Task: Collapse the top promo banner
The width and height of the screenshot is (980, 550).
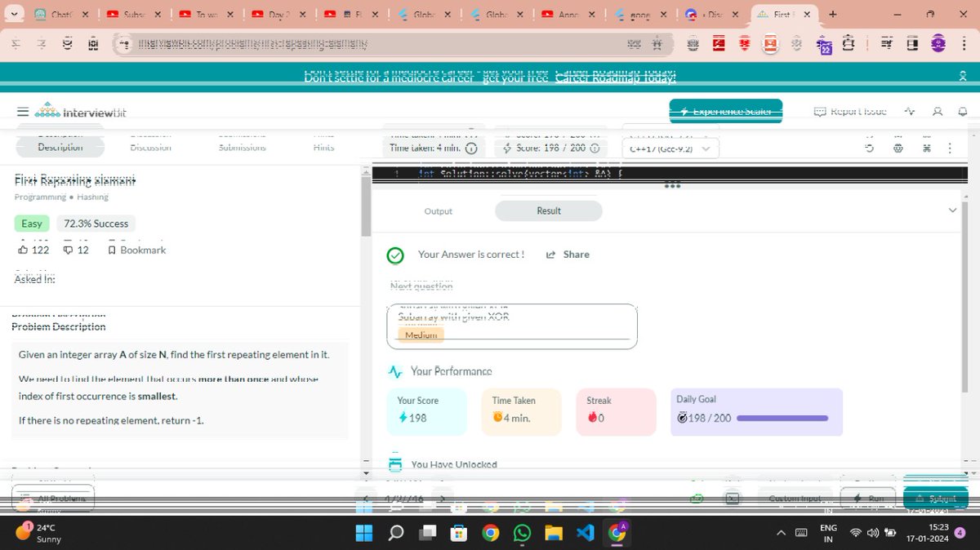Action: pos(964,76)
